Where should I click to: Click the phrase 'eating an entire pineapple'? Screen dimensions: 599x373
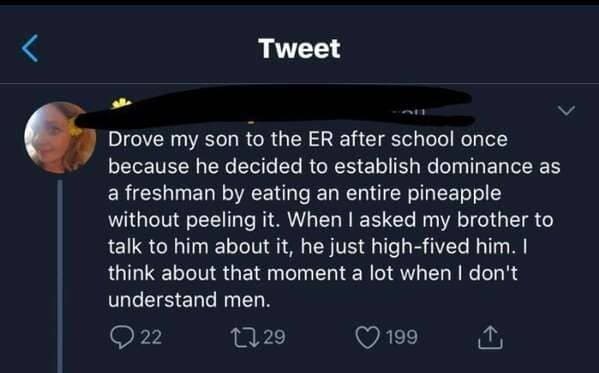pos(376,193)
